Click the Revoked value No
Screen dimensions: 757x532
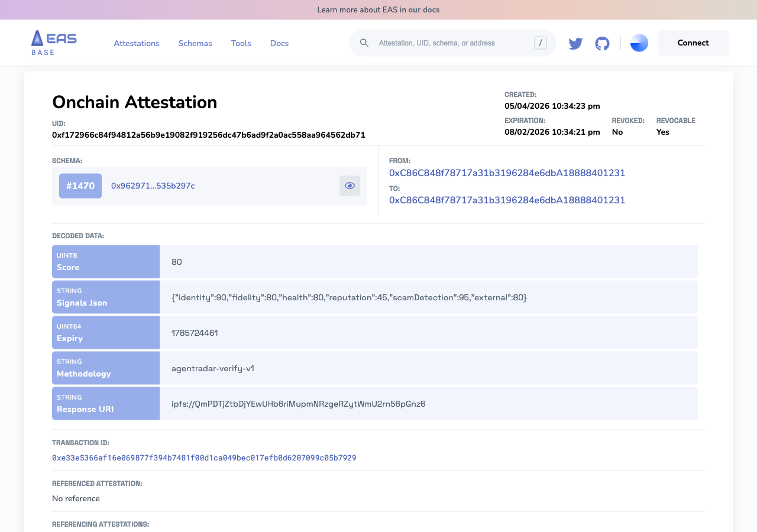click(617, 132)
